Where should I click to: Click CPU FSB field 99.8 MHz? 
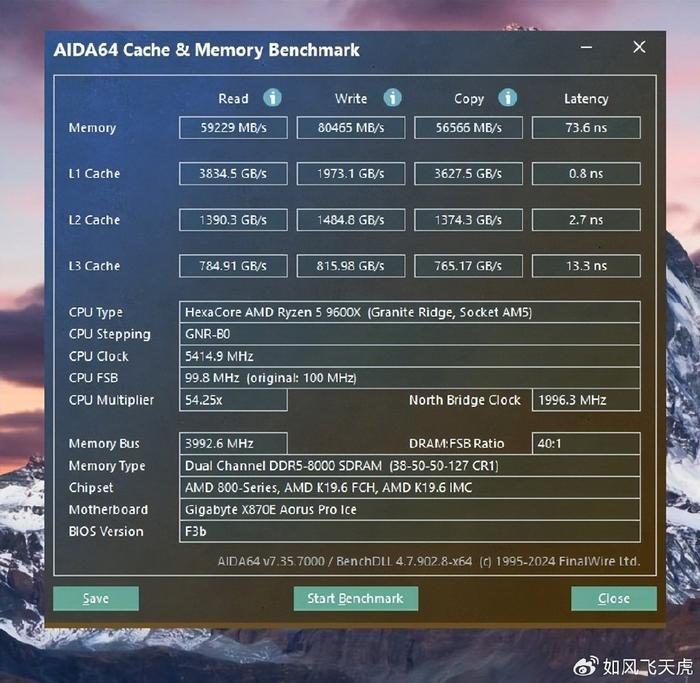click(x=409, y=378)
